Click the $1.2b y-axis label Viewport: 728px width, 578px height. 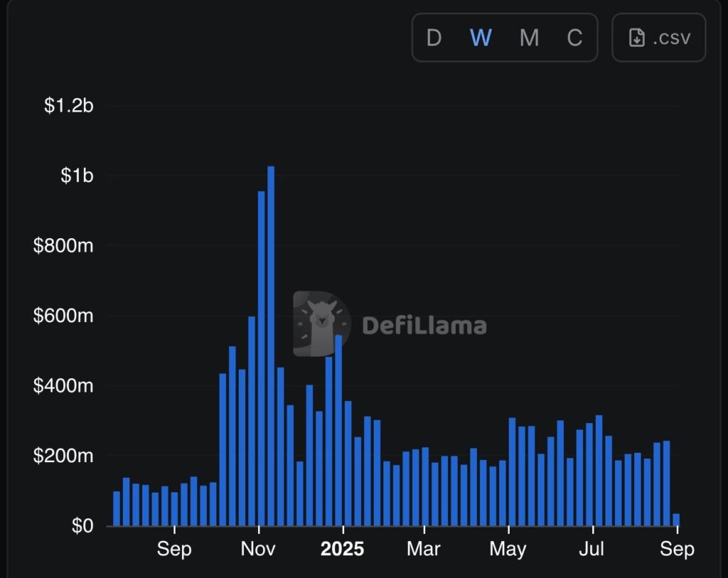coord(69,105)
